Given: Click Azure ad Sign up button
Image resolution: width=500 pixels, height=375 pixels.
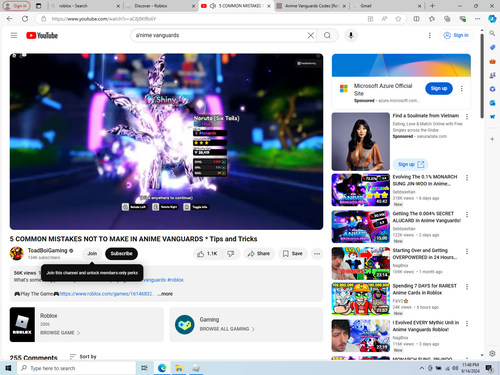Looking at the screenshot, I should click(439, 88).
